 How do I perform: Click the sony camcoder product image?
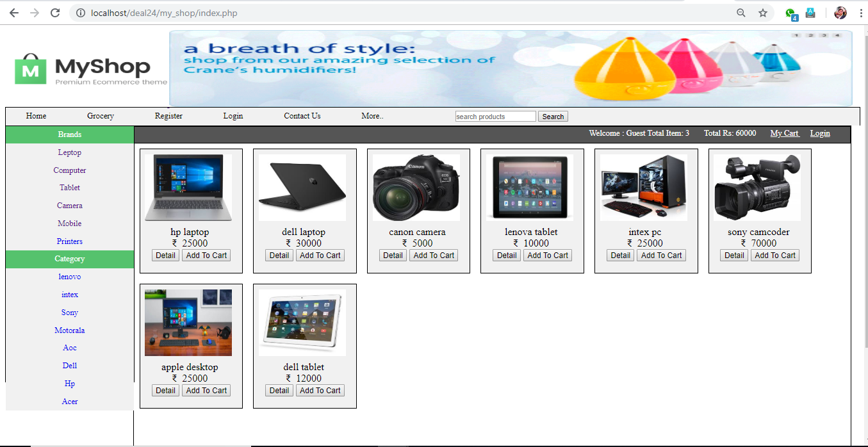pos(757,188)
